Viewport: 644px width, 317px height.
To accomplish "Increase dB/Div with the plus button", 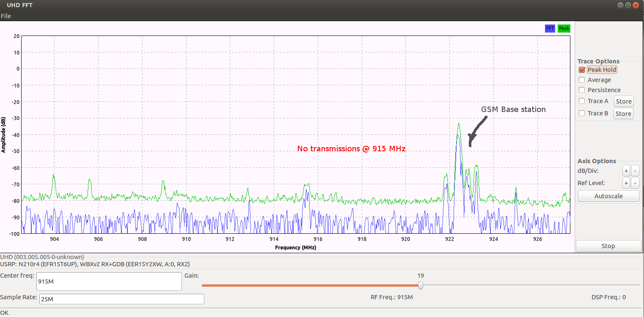I will 626,171.
